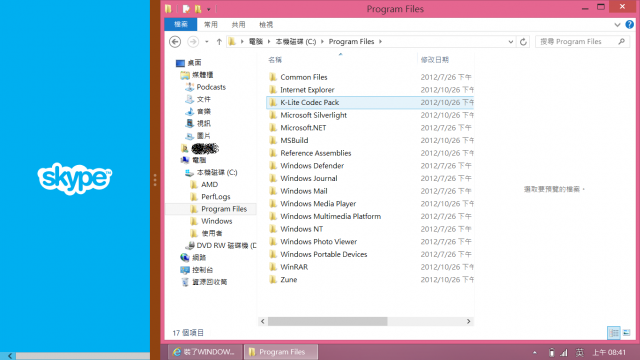Viewport: 640px width, 360px height.
Task: Click right arrow of file list scrollbar
Action: coord(469,321)
